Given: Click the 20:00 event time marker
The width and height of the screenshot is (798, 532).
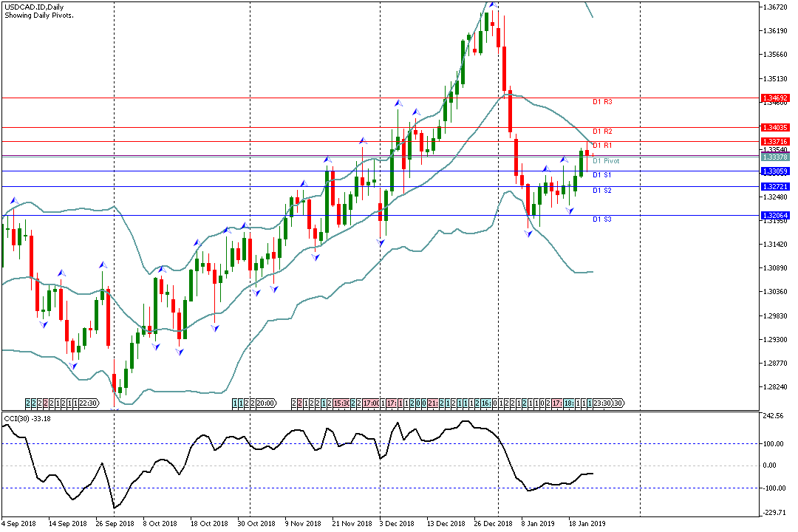Looking at the screenshot, I should (265, 403).
